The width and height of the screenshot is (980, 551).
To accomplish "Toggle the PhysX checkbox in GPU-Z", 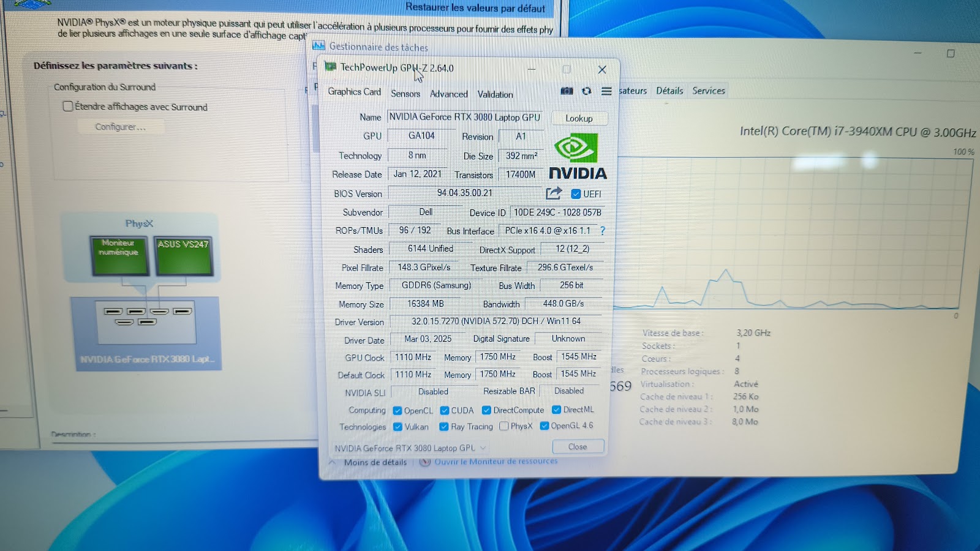I will pyautogui.click(x=503, y=426).
